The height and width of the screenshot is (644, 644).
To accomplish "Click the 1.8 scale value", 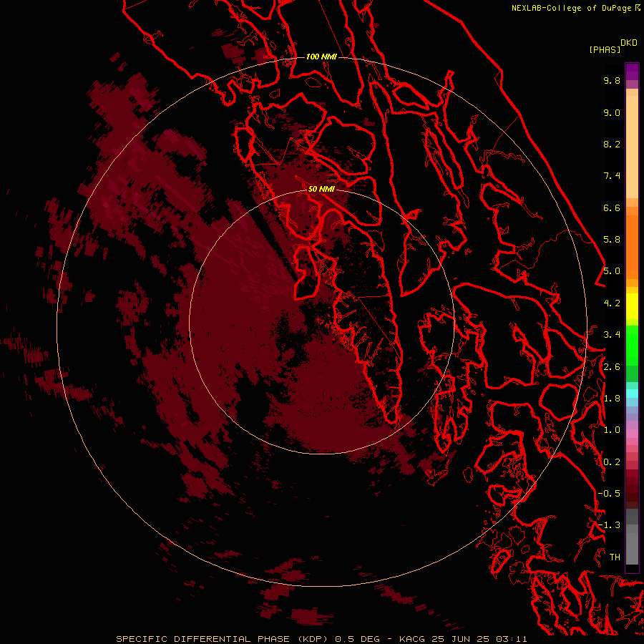I will 612,399.
